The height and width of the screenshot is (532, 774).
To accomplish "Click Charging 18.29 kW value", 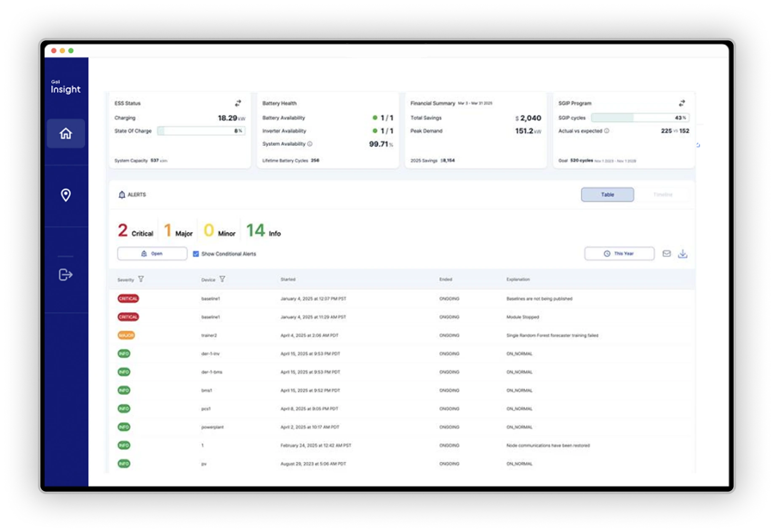I will 232,118.
